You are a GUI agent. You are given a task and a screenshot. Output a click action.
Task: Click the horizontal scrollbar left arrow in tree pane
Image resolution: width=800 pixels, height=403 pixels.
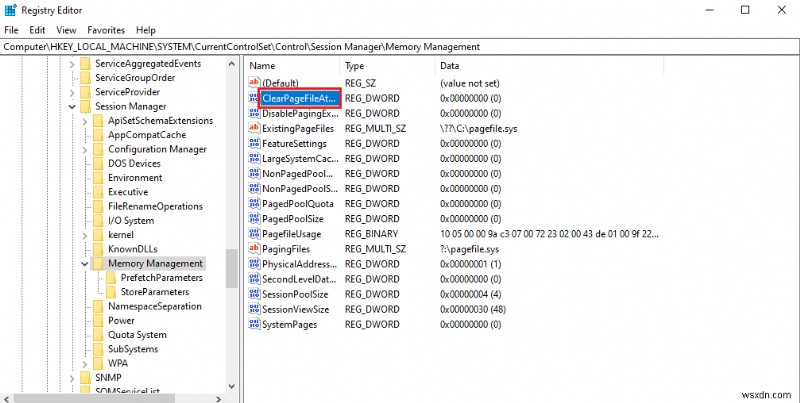click(6, 398)
